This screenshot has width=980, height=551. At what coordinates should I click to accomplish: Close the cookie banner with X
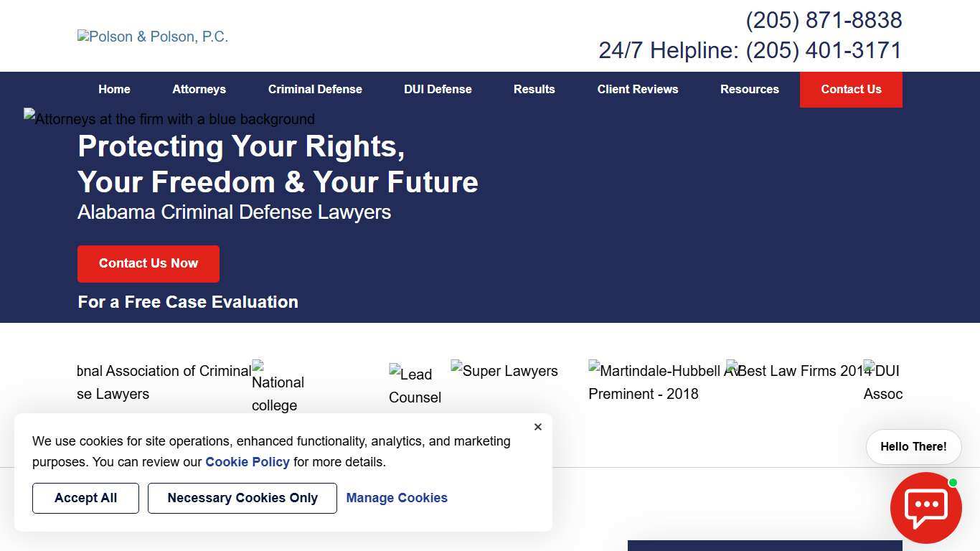click(538, 427)
